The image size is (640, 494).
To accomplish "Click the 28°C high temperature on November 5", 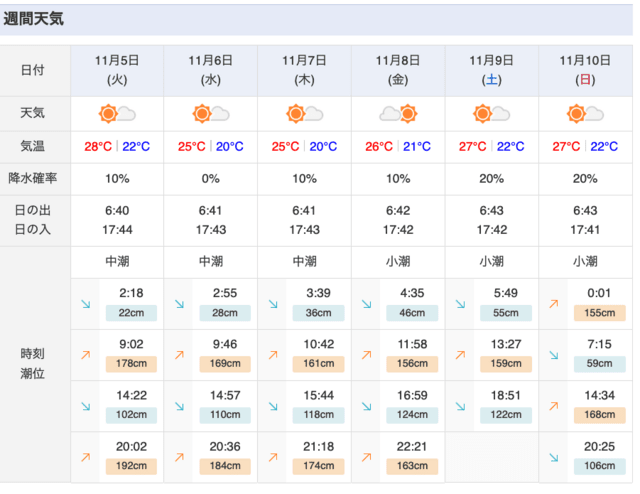I will 98,146.
